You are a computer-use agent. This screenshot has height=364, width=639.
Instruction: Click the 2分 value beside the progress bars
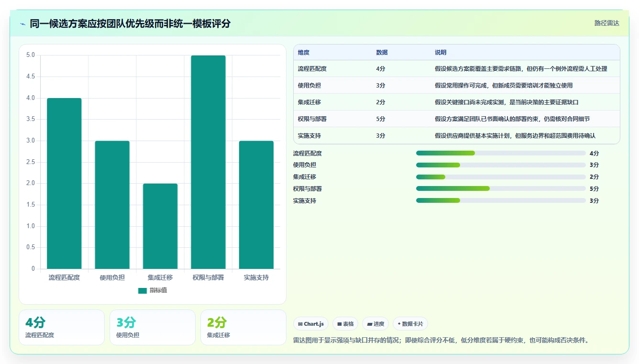[x=595, y=177]
